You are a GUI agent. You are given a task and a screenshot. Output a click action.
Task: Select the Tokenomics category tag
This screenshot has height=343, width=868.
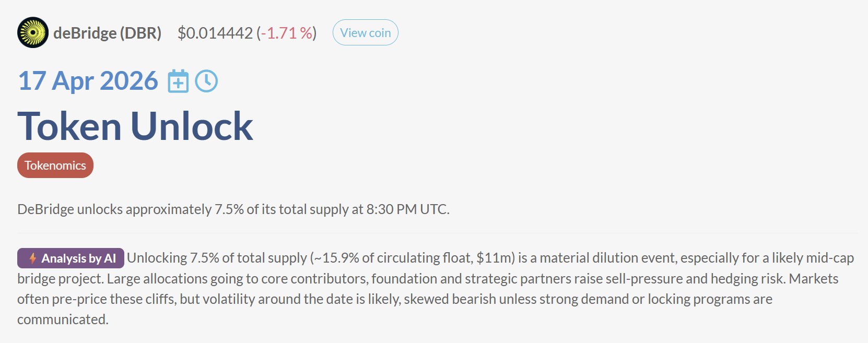tap(55, 165)
